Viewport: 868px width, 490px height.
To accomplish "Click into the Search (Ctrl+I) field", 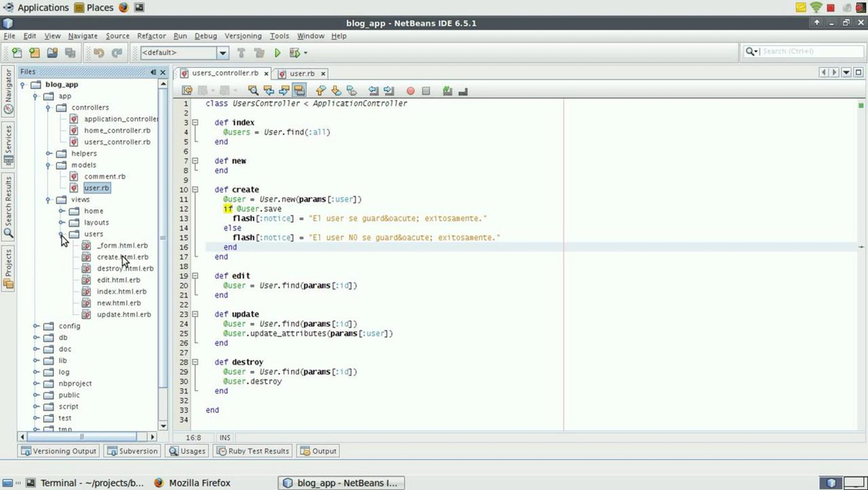I will pyautogui.click(x=812, y=51).
